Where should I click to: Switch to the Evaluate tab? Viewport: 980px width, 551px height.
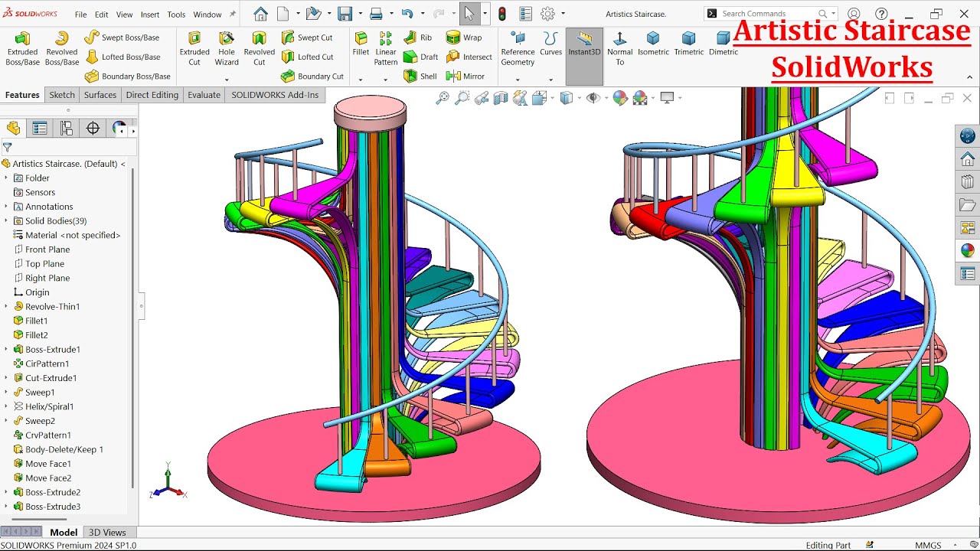(204, 95)
